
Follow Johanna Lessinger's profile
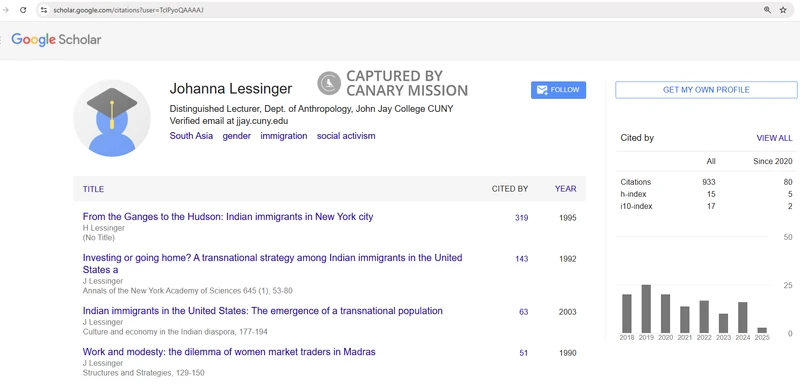pyautogui.click(x=558, y=90)
